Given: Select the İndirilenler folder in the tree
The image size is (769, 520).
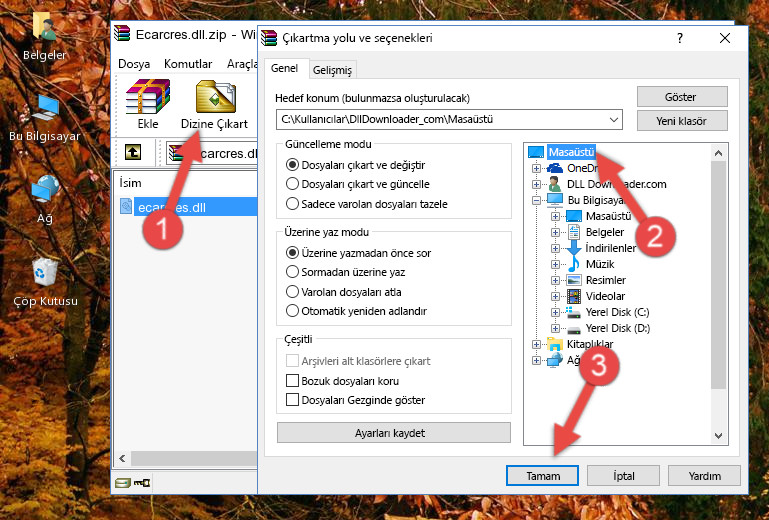Looking at the screenshot, I should click(611, 248).
